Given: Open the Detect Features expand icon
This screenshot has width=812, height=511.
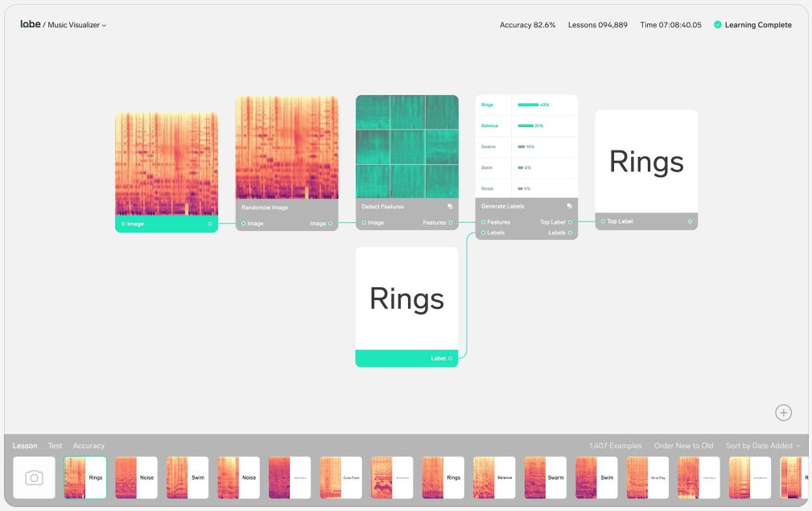Looking at the screenshot, I should click(x=450, y=207).
